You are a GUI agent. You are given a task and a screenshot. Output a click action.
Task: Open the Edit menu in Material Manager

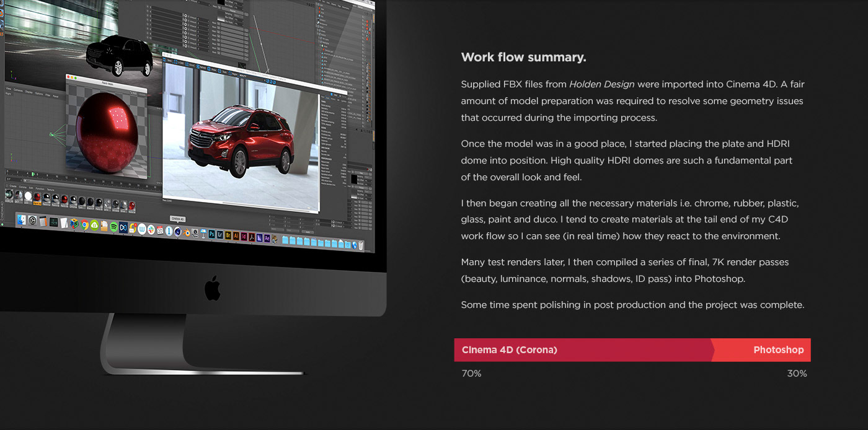pos(31,188)
